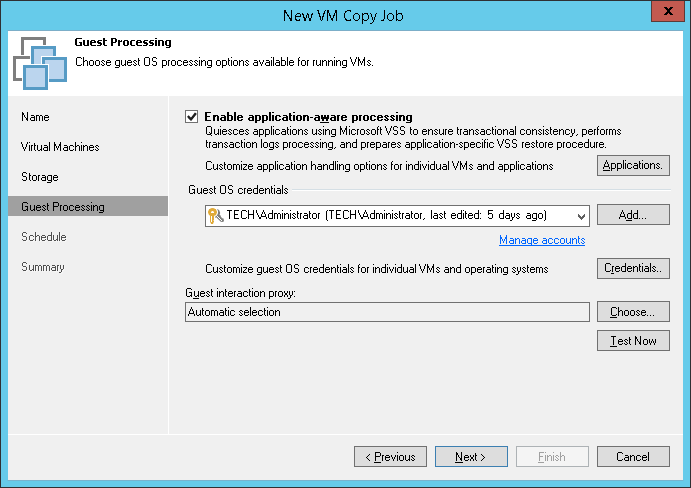Open the Credentials customization button
Screen dimensions: 691x488
(633, 268)
